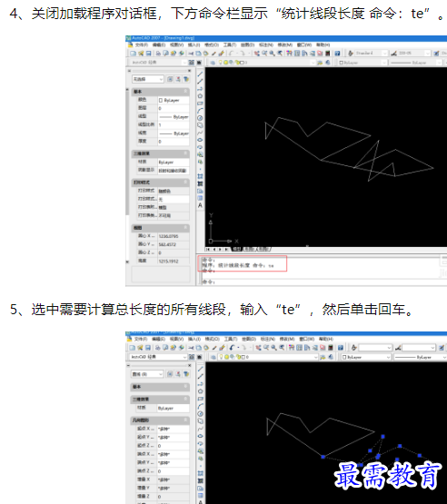Viewport: 447px width, 504px height.
Task: Select the Circle tool in step 5 screenshot
Action: [200, 414]
